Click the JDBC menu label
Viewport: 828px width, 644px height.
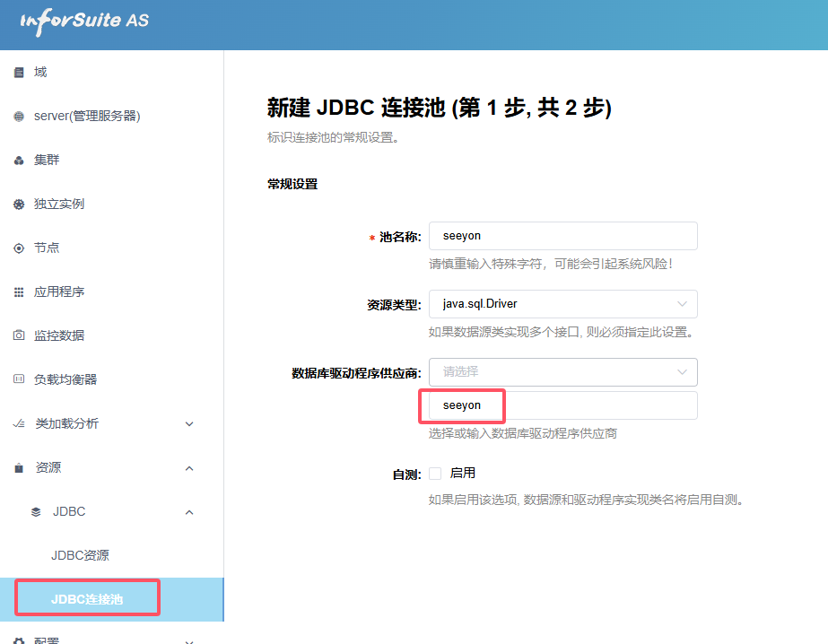(x=69, y=511)
